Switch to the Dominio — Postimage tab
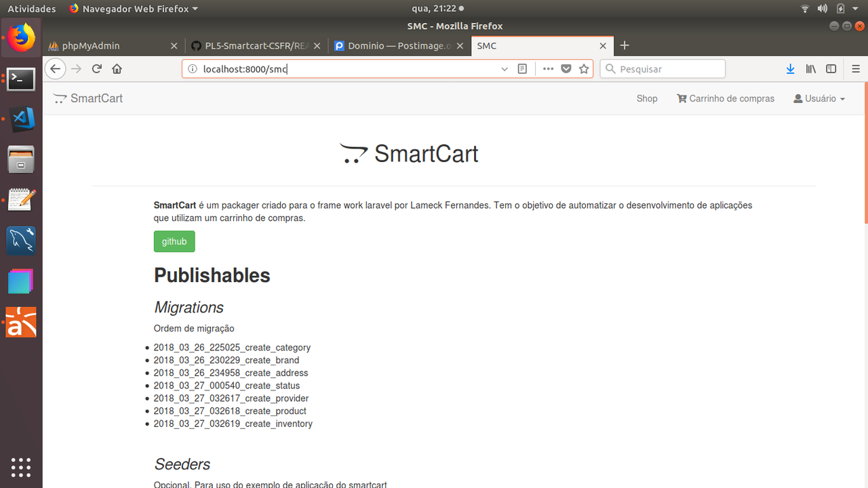The height and width of the screenshot is (488, 868). click(399, 46)
